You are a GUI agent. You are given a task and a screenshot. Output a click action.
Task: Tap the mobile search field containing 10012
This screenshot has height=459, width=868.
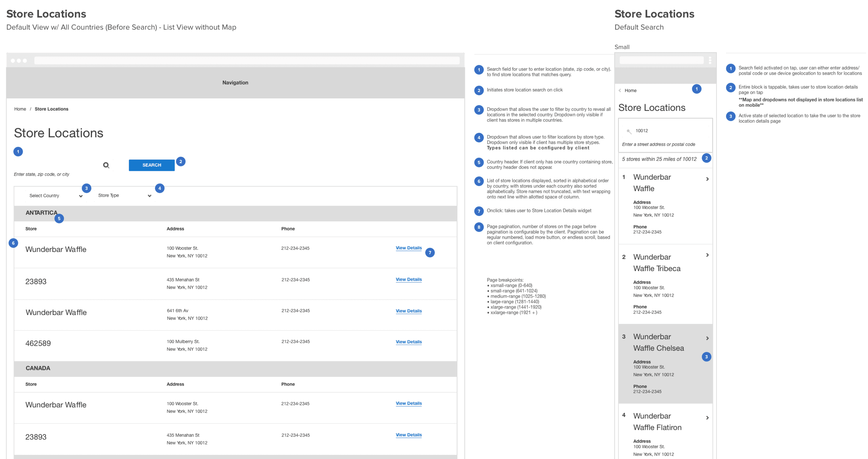click(x=665, y=131)
